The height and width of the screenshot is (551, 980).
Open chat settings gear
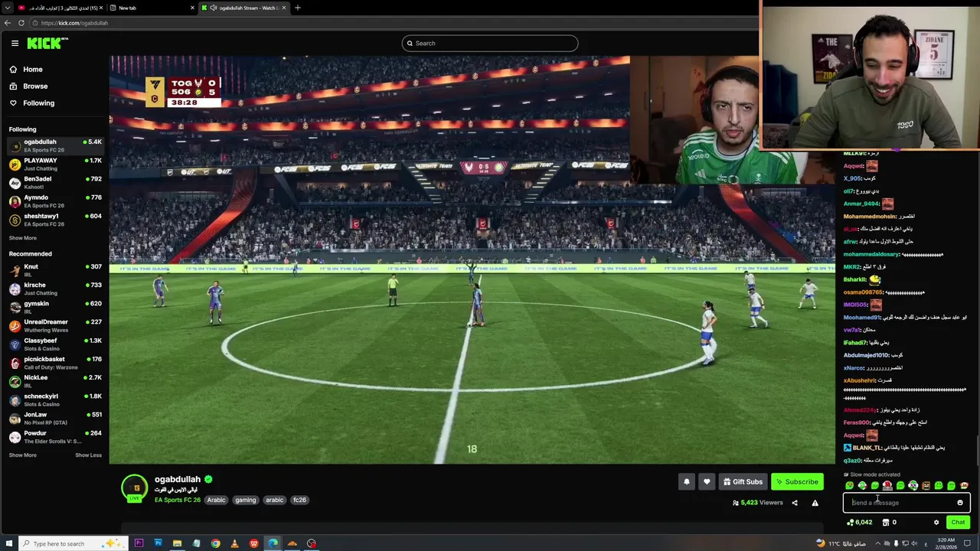click(936, 522)
